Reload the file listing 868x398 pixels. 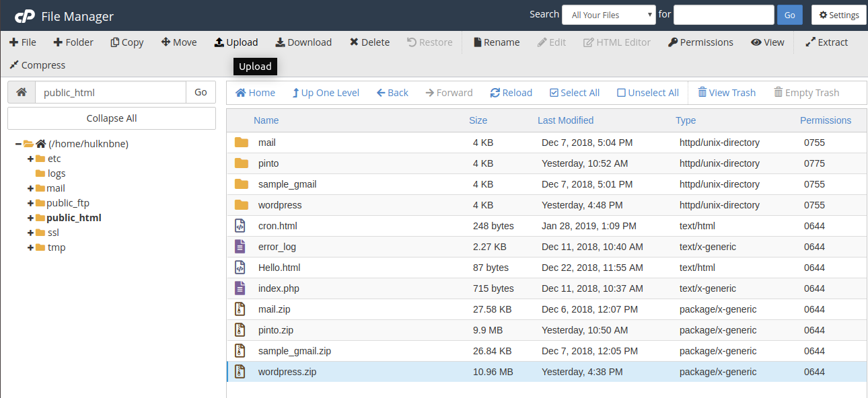coord(511,93)
